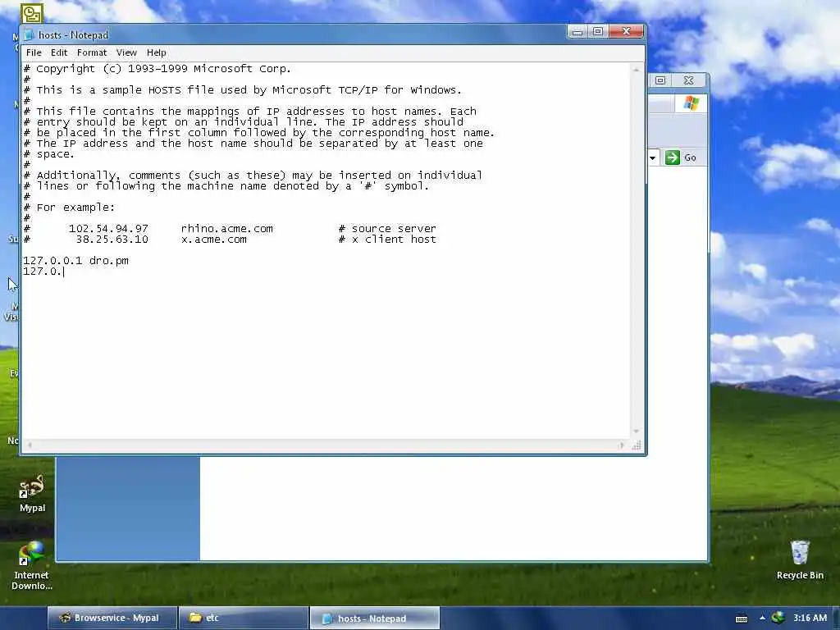
Task: Select the Recycle Bin desktop icon
Action: click(x=800, y=560)
